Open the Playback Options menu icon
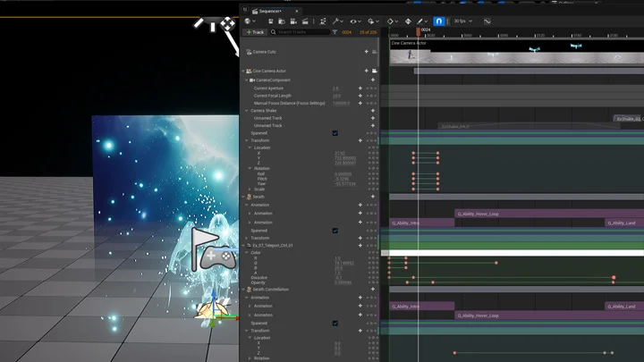This screenshot has width=644, height=362. coord(373,21)
